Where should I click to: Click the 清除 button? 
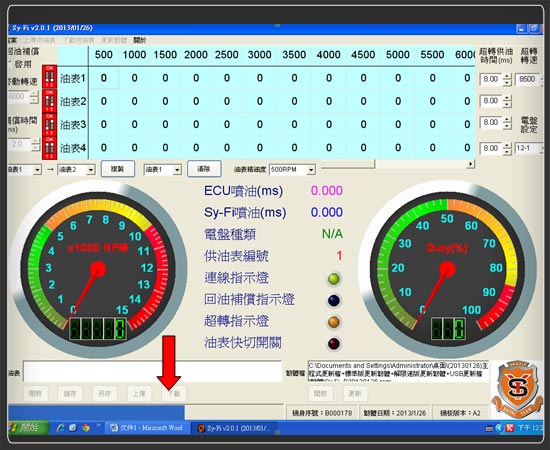pyautogui.click(x=204, y=169)
